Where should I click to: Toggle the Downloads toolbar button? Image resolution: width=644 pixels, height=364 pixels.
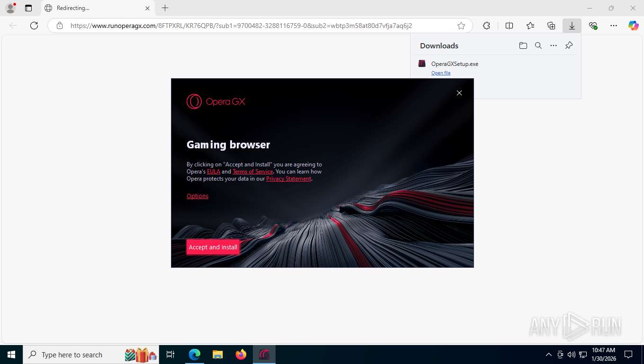pos(572,26)
